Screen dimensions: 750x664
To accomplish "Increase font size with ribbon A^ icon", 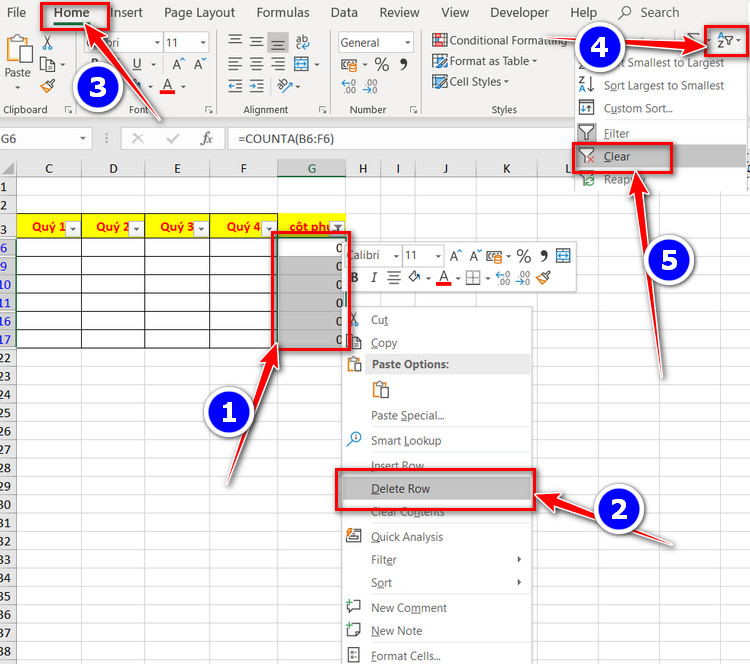I will (x=178, y=64).
